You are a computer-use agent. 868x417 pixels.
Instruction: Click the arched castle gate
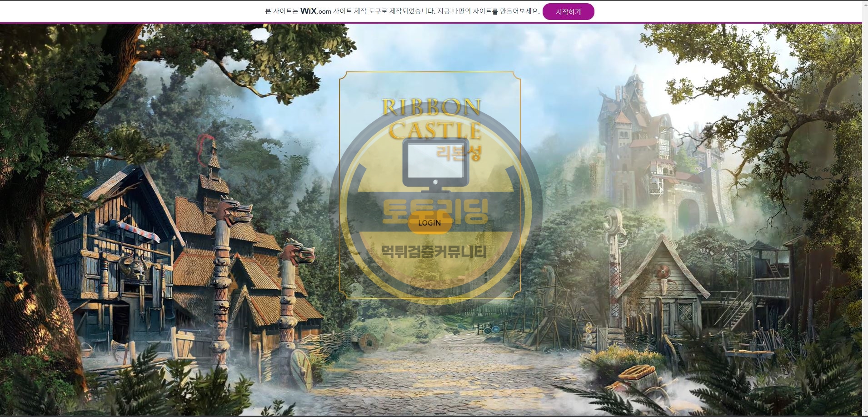click(688, 213)
